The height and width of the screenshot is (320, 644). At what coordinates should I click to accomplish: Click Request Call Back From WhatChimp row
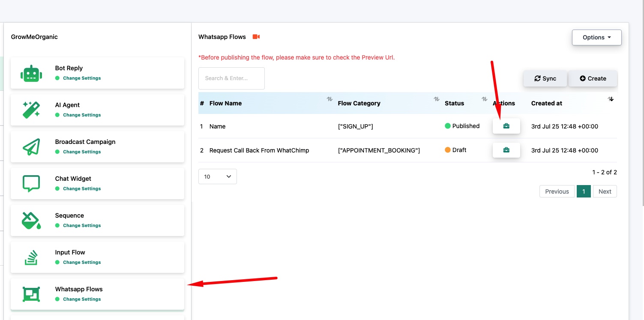407,150
